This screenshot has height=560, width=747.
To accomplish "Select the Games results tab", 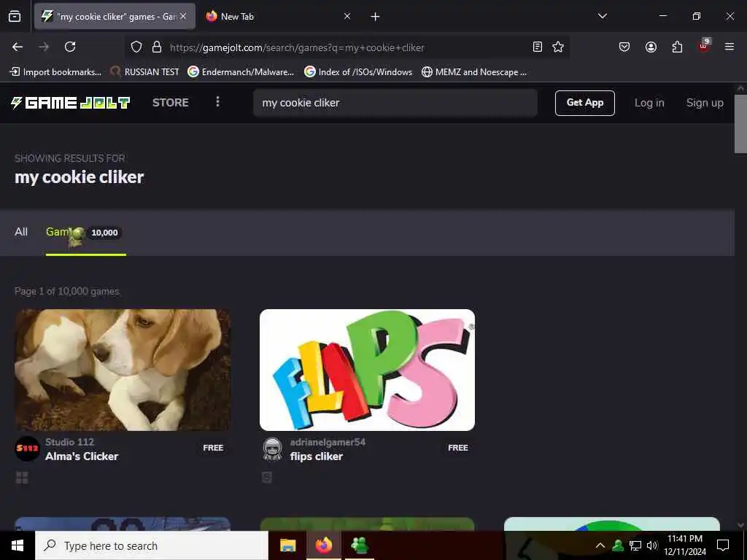I will (86, 233).
